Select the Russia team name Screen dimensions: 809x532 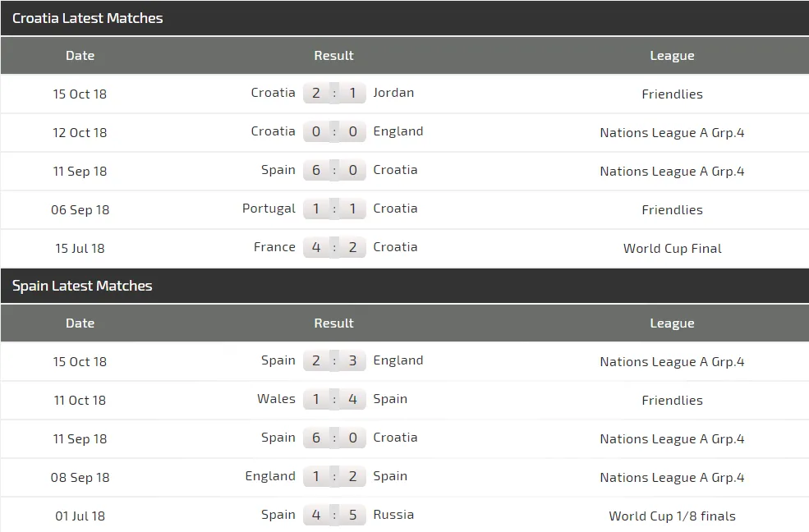point(393,515)
